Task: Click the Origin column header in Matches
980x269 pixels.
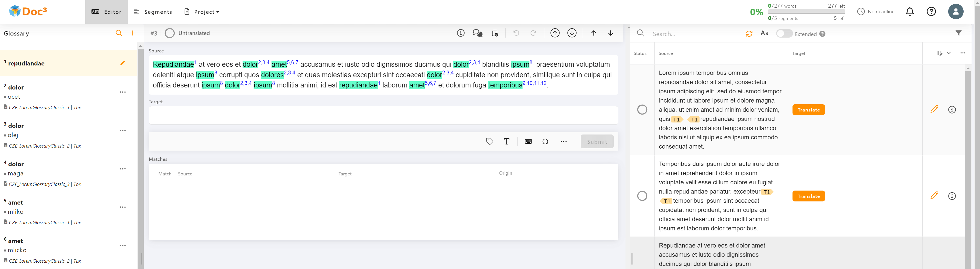Action: coord(506,173)
